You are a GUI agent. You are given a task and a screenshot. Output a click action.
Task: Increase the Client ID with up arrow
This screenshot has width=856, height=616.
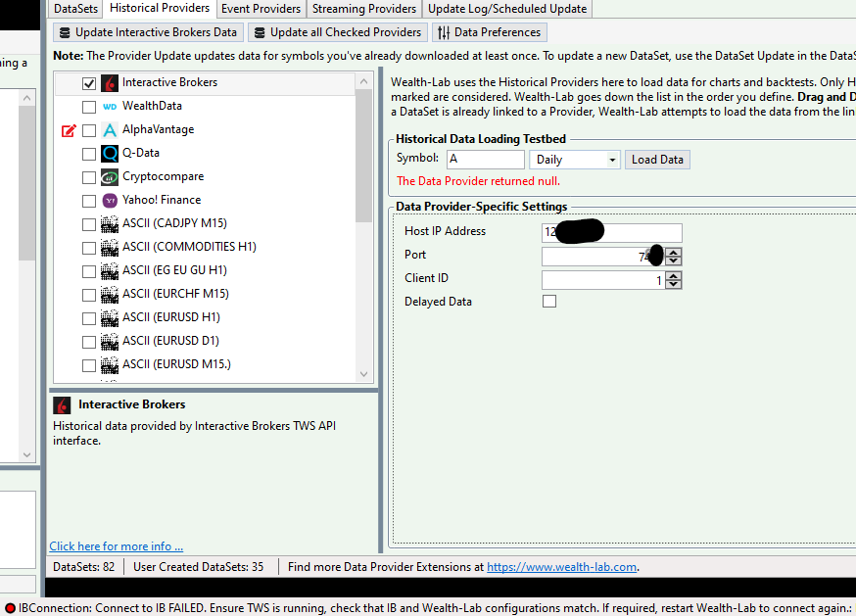point(674,276)
